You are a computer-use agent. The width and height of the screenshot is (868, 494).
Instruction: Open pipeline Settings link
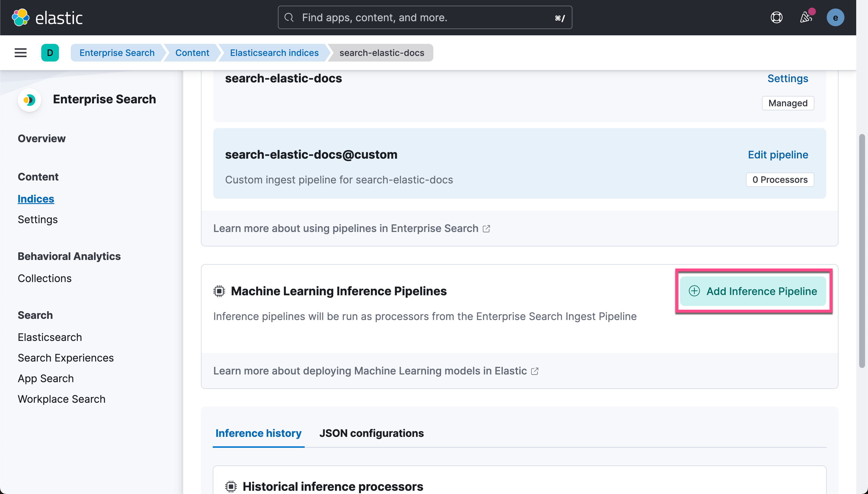pos(788,78)
